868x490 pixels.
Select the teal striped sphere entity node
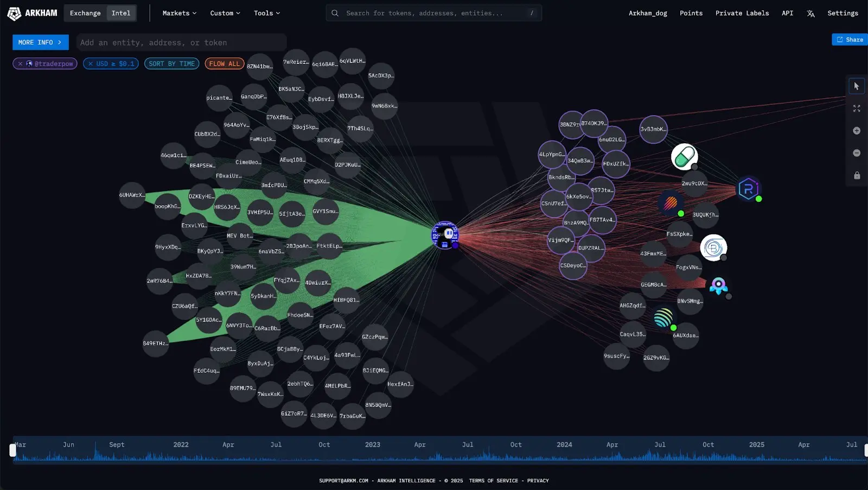pos(663,318)
